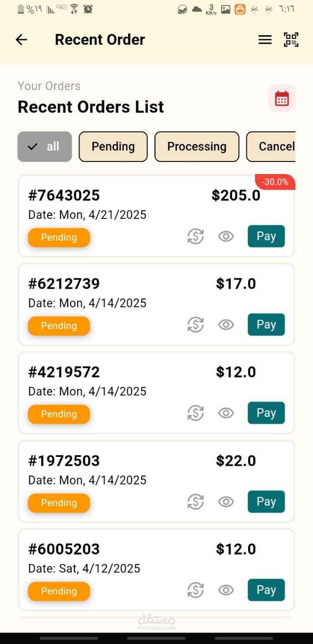Tap refund icon for order #6212739
Viewport: 313px width, 644px height.
tap(195, 325)
